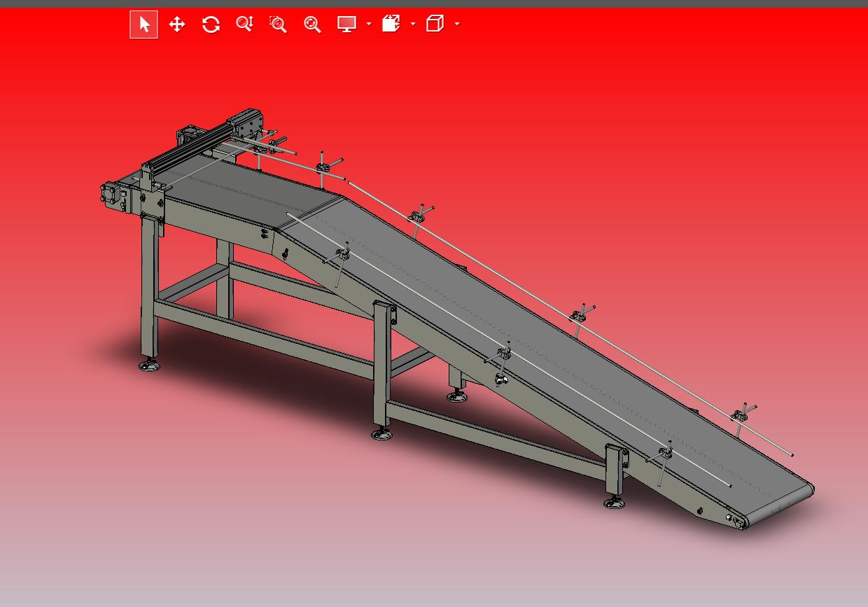This screenshot has width=868, height=607.
Task: Click the zoom to fit magnifier
Action: tap(312, 25)
